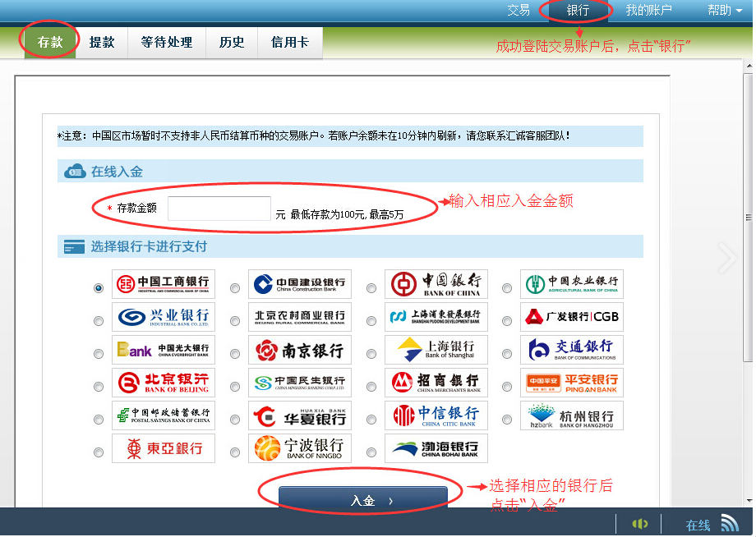Screen dimensions: 756x537
Task: Pick the 東亞銀行 logo
Action: tap(164, 449)
